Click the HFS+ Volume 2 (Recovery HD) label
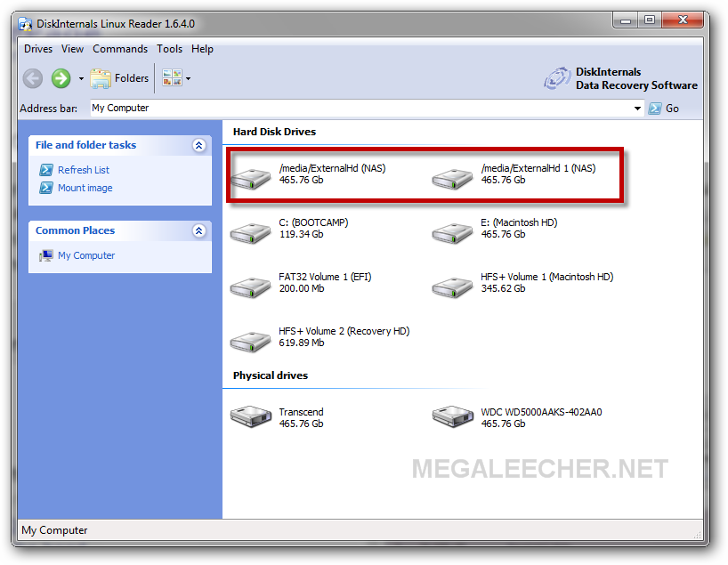The image size is (728, 565). 344,332
